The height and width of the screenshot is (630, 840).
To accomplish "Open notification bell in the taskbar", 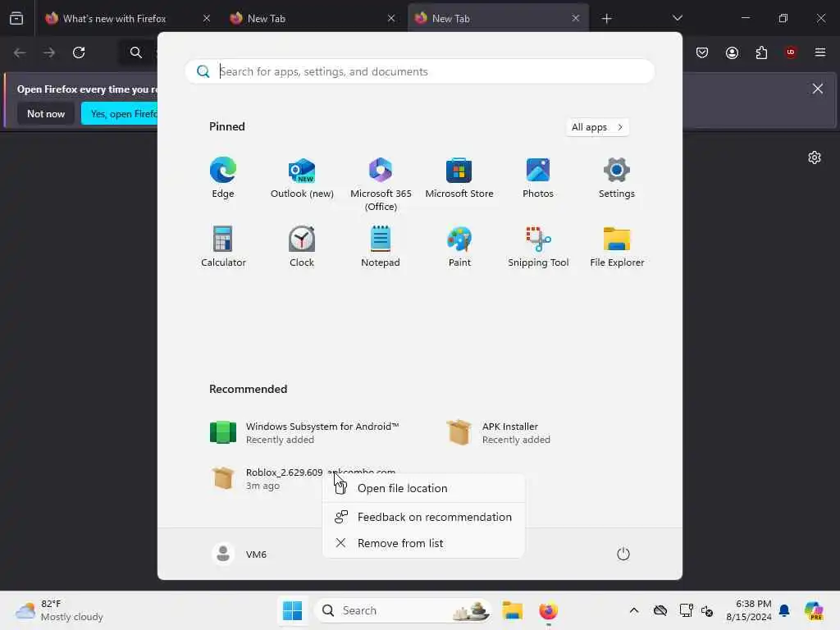I will (784, 610).
